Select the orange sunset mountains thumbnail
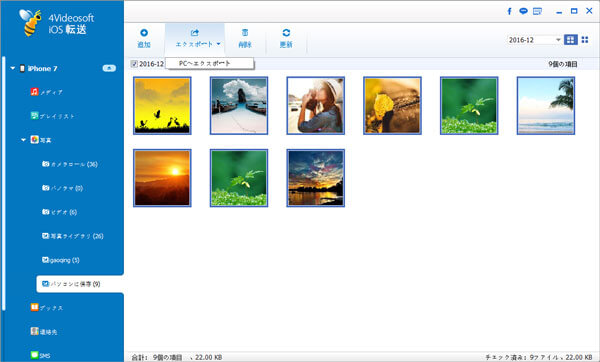 [162, 178]
